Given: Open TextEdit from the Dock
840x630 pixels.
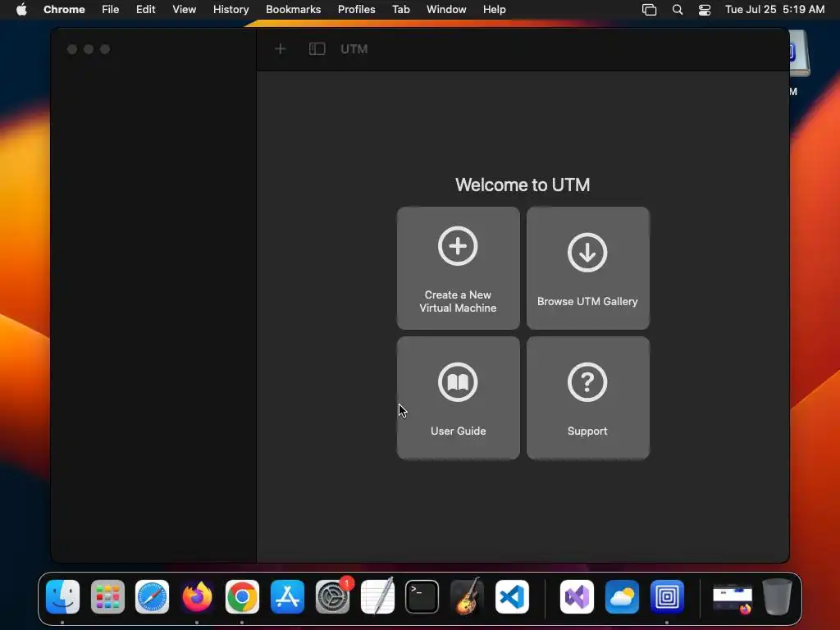Looking at the screenshot, I should pyautogui.click(x=377, y=596).
